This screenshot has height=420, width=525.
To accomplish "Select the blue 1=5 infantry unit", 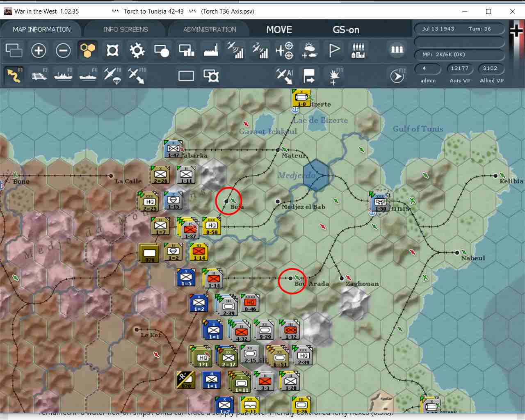I will (x=186, y=277).
